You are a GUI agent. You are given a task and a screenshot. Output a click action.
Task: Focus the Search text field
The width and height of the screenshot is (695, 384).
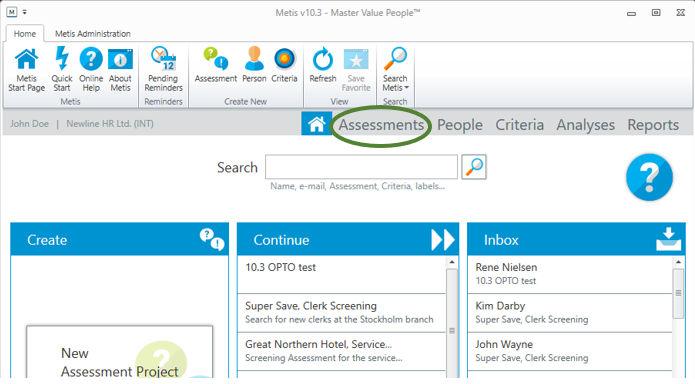pyautogui.click(x=361, y=167)
